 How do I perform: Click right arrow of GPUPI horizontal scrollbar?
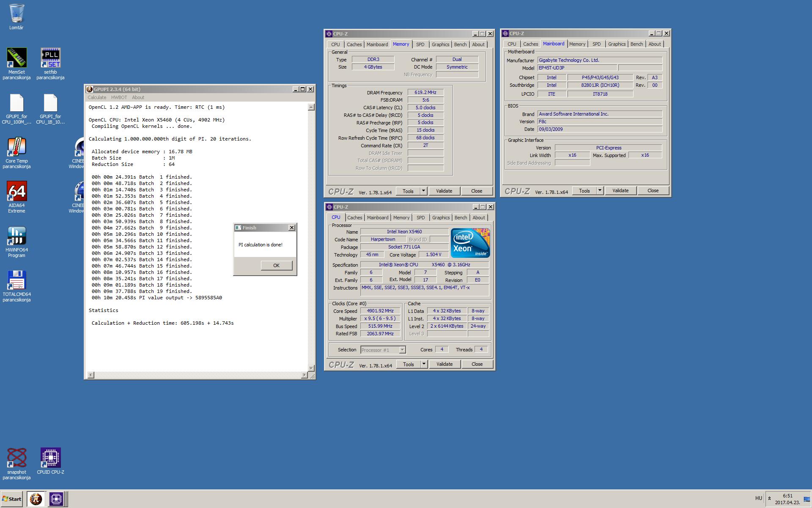tap(304, 375)
